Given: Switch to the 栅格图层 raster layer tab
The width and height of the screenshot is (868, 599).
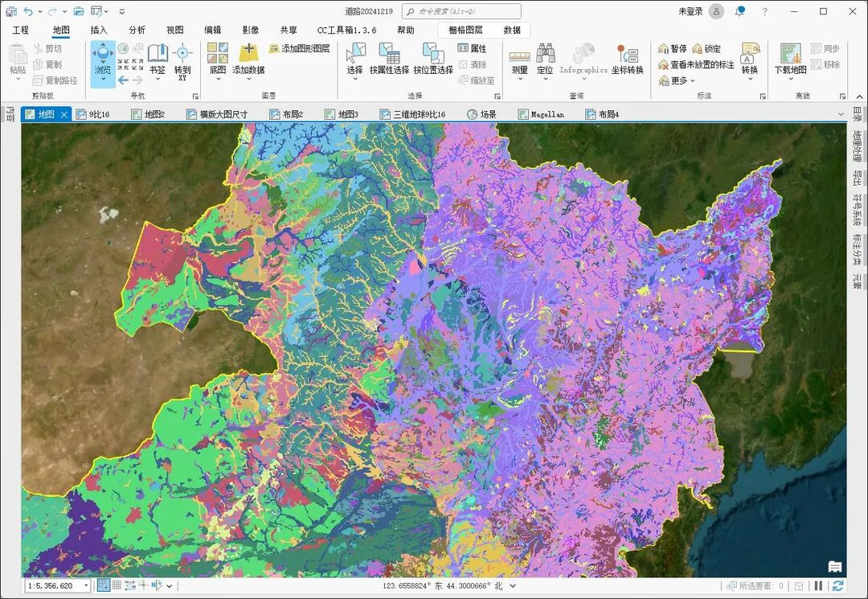Looking at the screenshot, I should 465,30.
